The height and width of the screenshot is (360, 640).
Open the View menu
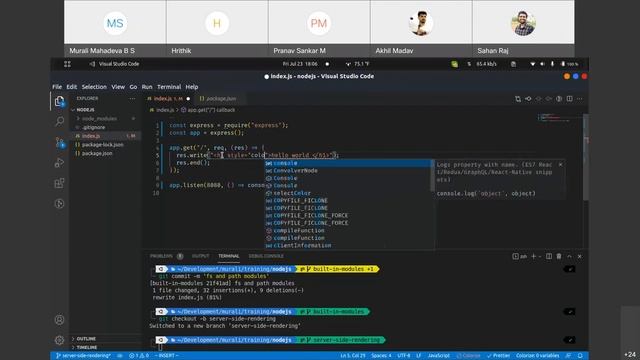[118, 87]
